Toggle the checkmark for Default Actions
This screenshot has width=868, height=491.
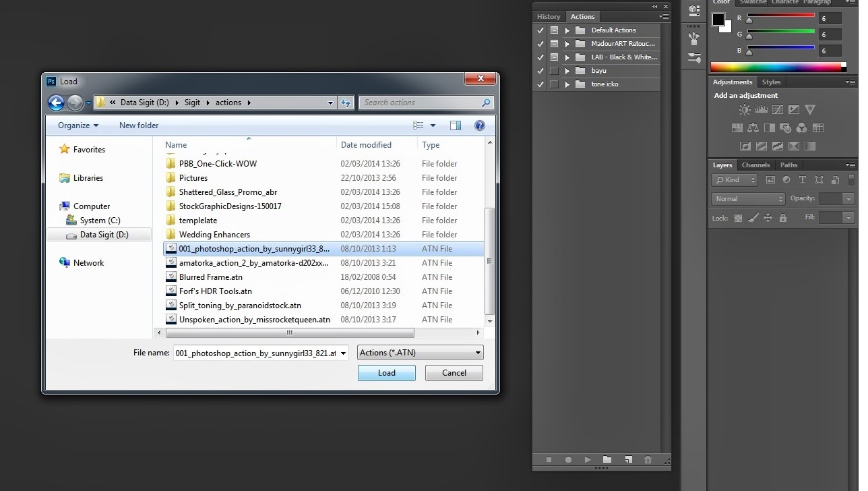click(540, 30)
